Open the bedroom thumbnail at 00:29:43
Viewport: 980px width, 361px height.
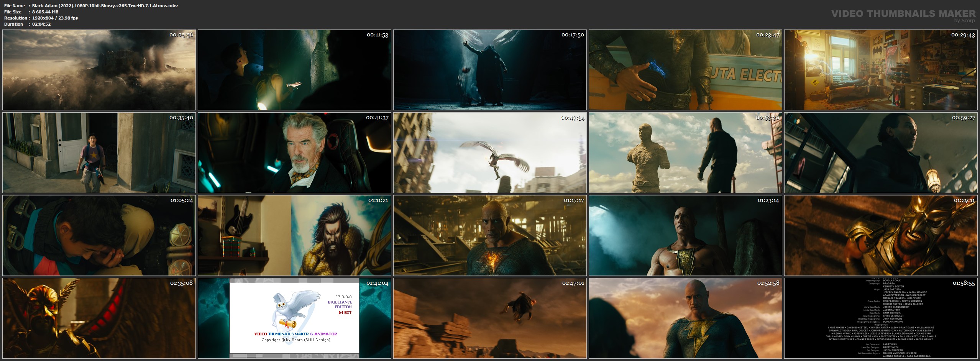click(x=881, y=70)
